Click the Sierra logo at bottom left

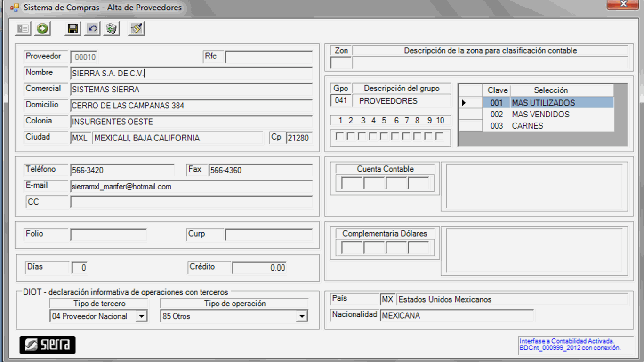coord(48,345)
